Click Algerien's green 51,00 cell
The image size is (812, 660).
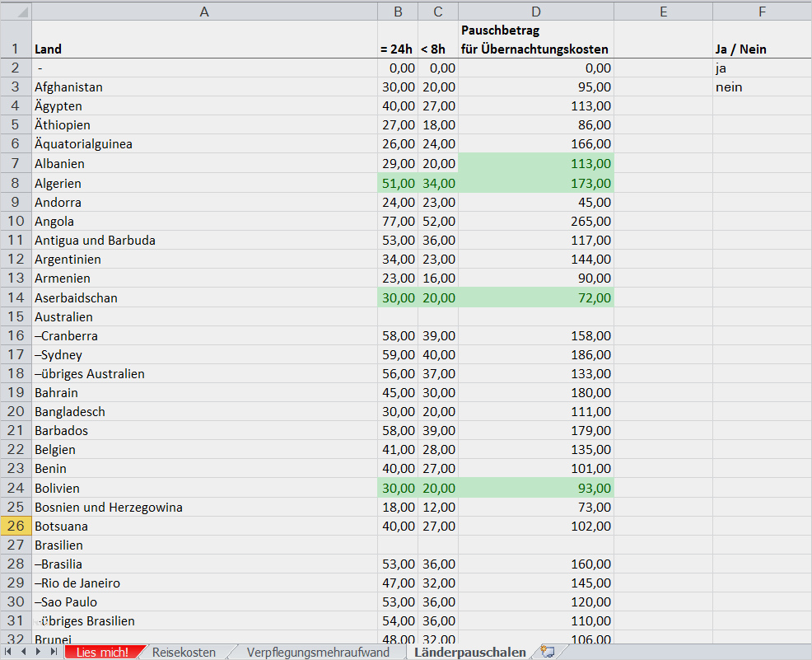point(398,183)
